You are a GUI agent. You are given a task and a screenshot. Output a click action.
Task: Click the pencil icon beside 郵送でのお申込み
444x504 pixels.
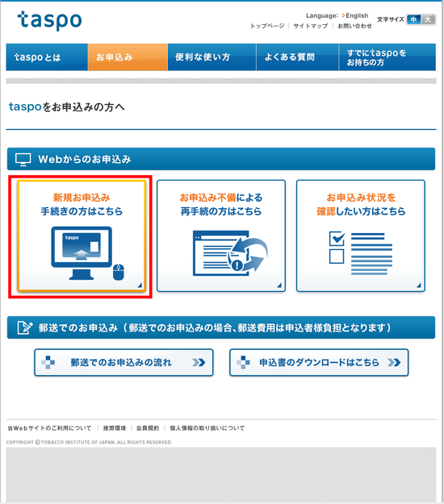(x=25, y=327)
